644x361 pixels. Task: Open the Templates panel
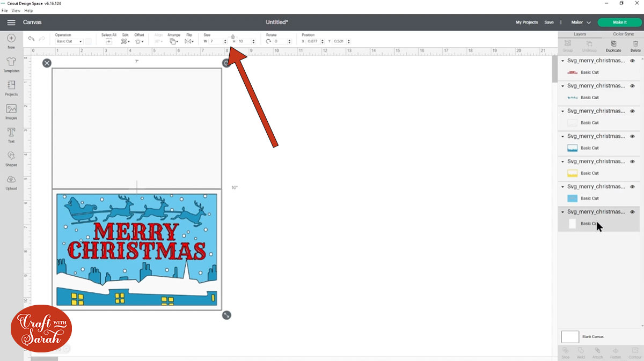(11, 65)
